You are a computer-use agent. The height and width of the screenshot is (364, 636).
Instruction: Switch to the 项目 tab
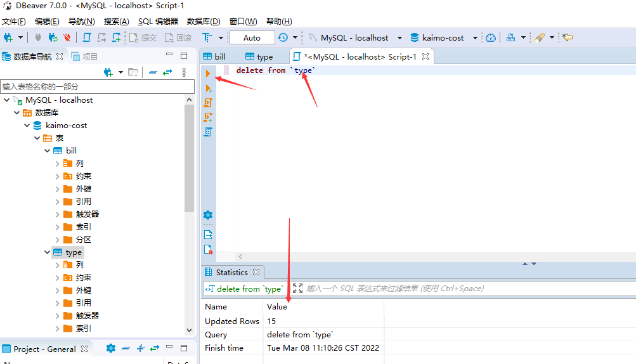tap(84, 57)
